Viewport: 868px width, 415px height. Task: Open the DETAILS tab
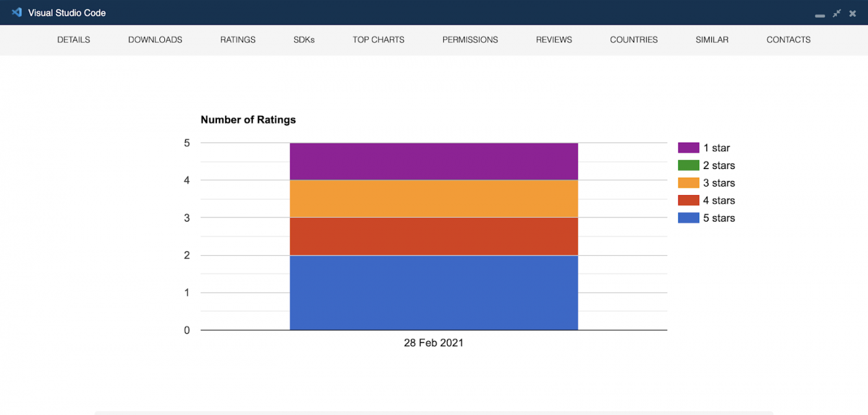(x=74, y=40)
